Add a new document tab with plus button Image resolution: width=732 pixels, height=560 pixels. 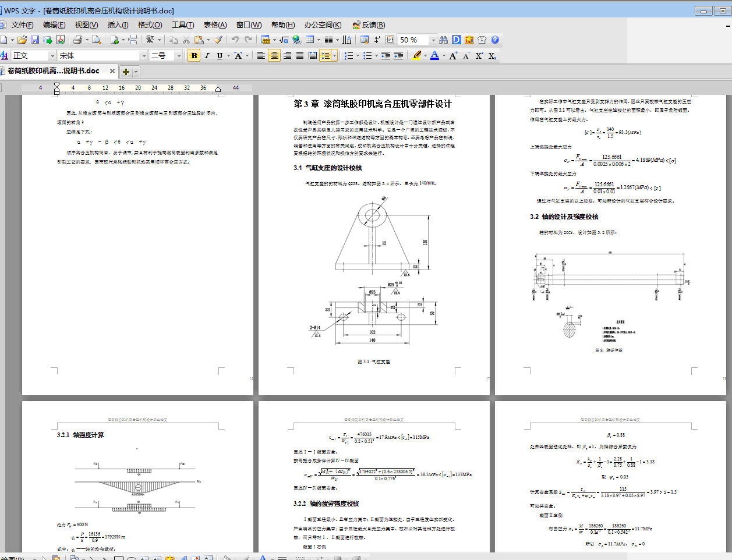126,72
